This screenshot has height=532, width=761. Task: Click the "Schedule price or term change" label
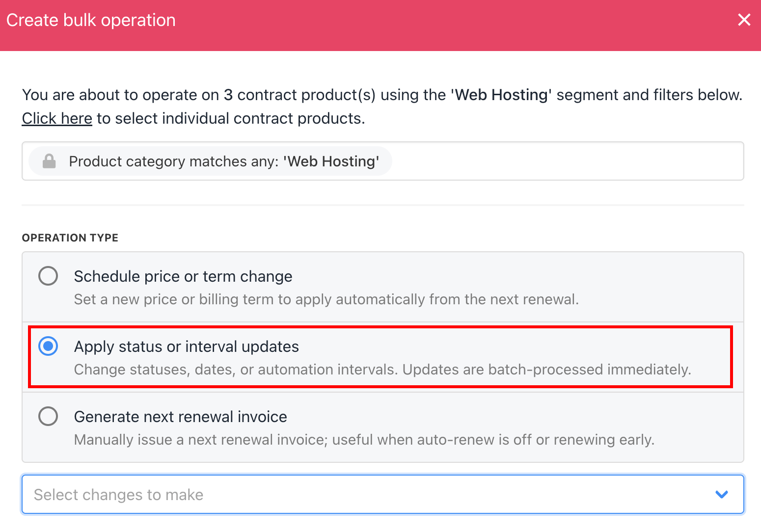(x=183, y=276)
